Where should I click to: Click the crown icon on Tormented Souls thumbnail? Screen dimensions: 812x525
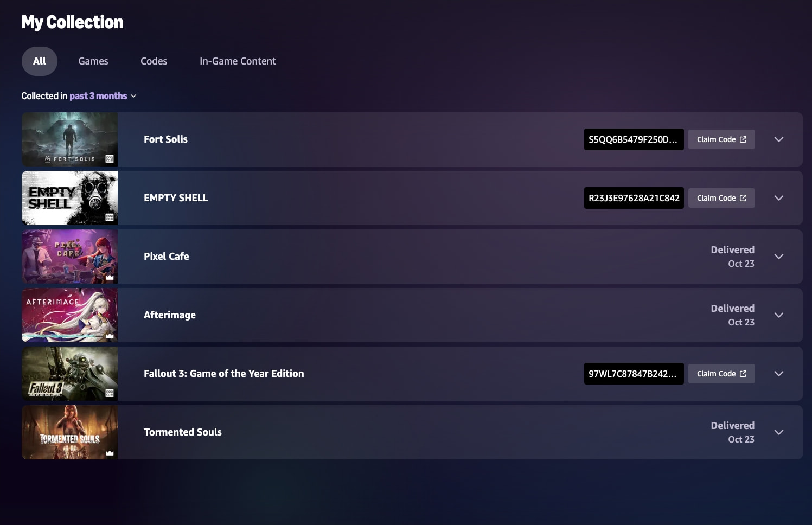click(x=110, y=453)
